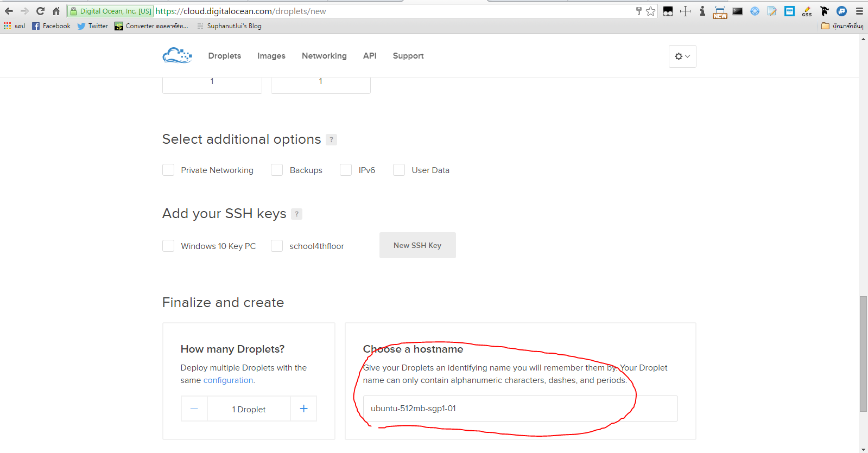Open the Networking nav item

point(324,56)
